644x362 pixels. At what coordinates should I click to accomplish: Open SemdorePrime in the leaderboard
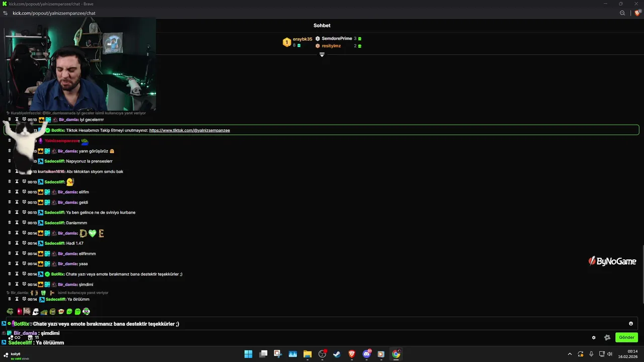pyautogui.click(x=337, y=38)
